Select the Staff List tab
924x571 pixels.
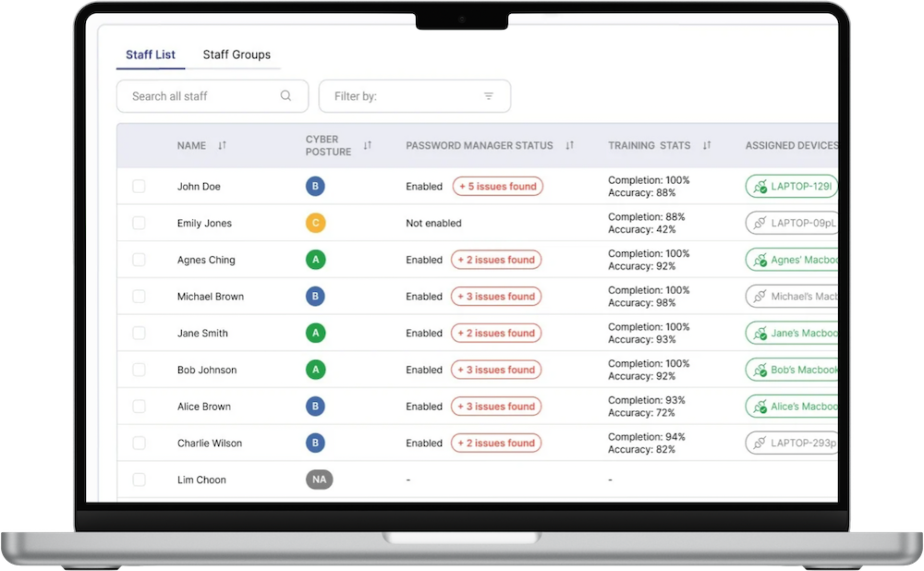[150, 55]
